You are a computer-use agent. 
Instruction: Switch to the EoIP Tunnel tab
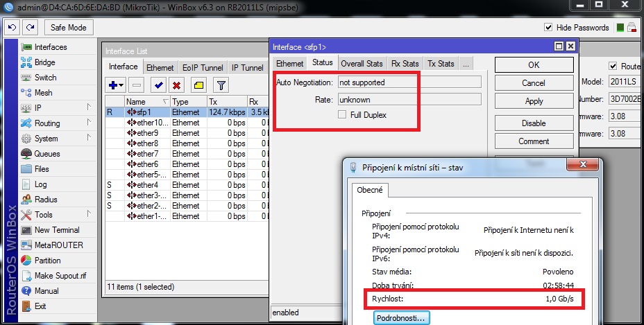click(203, 68)
